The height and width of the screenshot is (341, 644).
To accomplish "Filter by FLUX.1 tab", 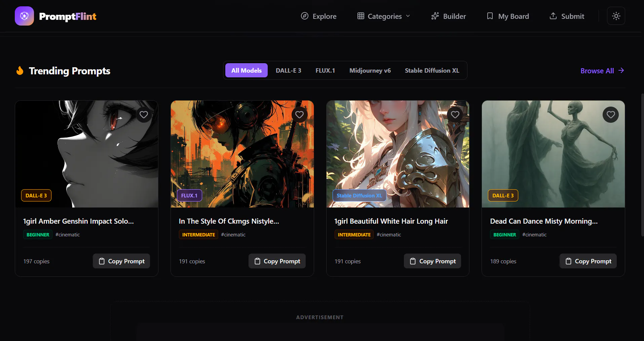I will 325,70.
